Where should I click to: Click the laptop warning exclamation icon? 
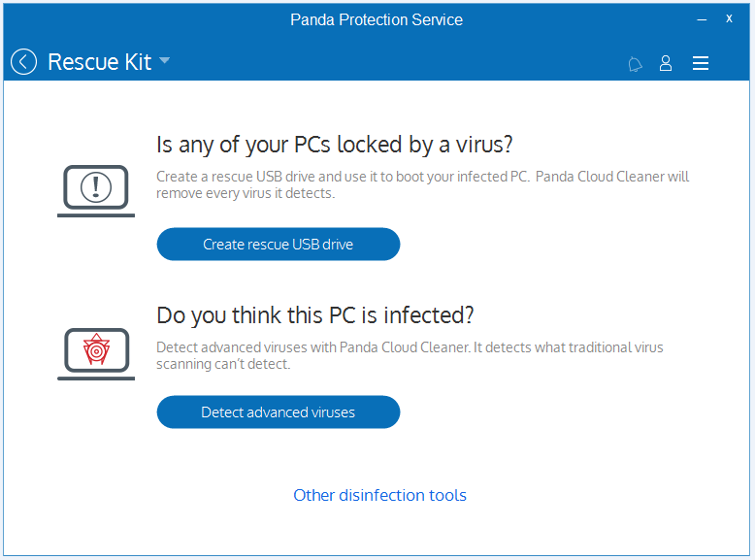tap(96, 190)
